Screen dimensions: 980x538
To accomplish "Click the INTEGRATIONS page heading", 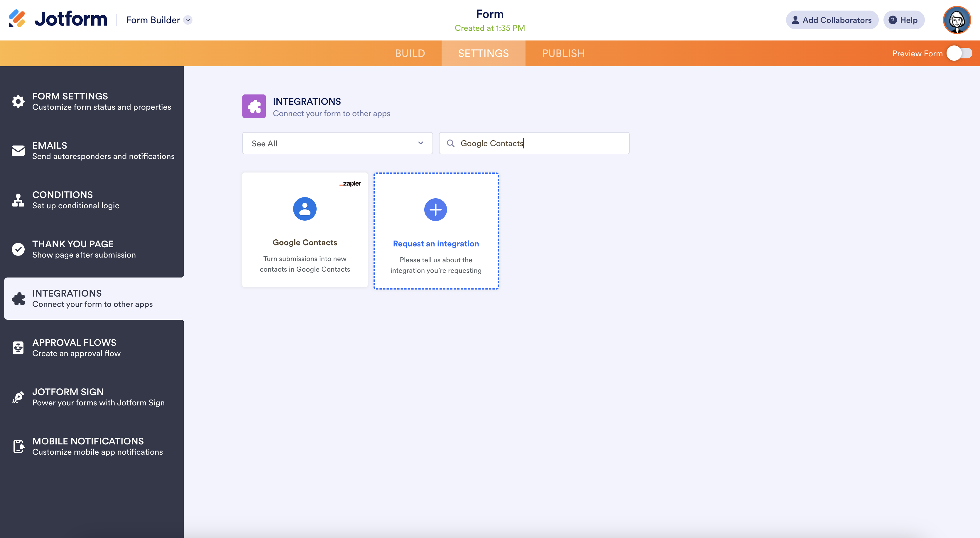I will [x=307, y=101].
